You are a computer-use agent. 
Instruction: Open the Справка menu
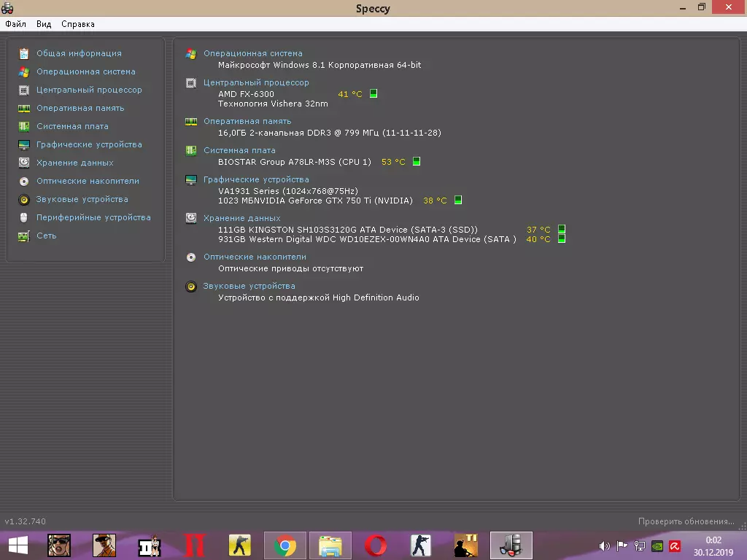coord(78,24)
